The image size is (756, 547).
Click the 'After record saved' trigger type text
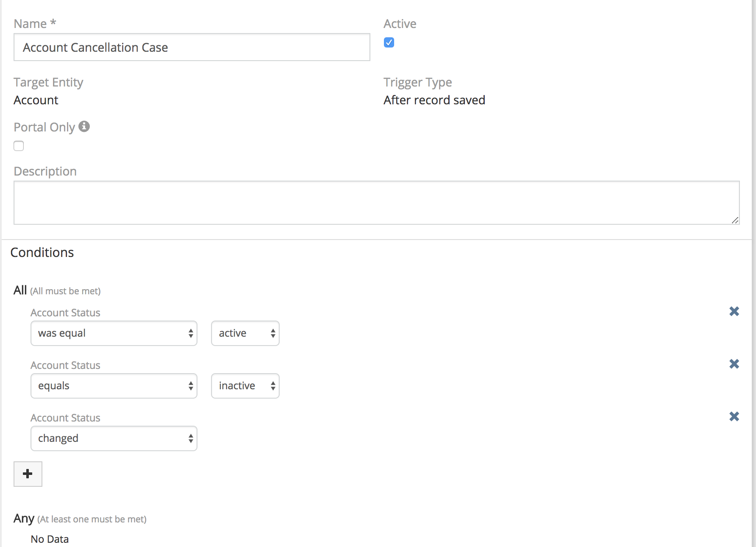point(434,100)
